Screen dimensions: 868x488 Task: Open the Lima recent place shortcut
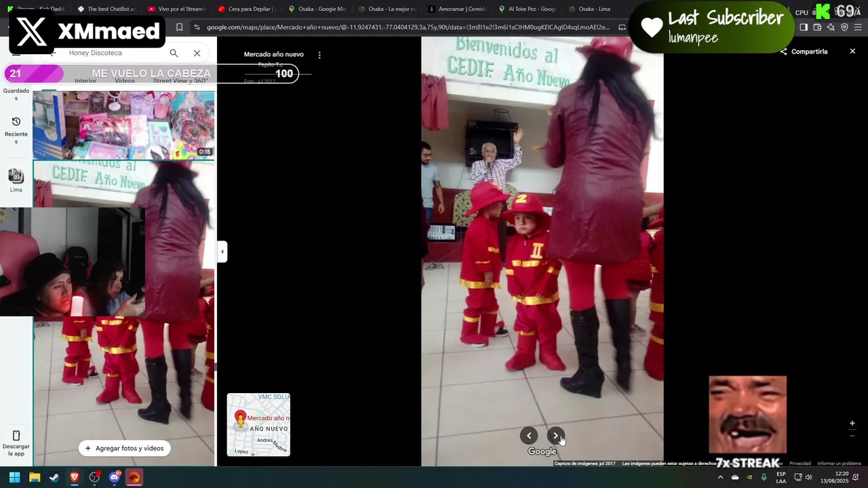click(16, 180)
